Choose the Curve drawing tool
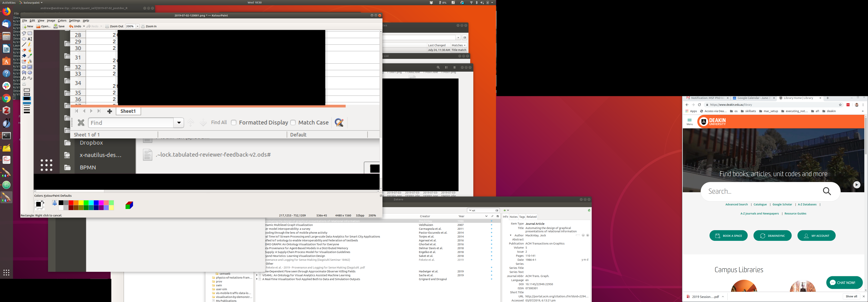The image size is (868, 302). click(30, 78)
